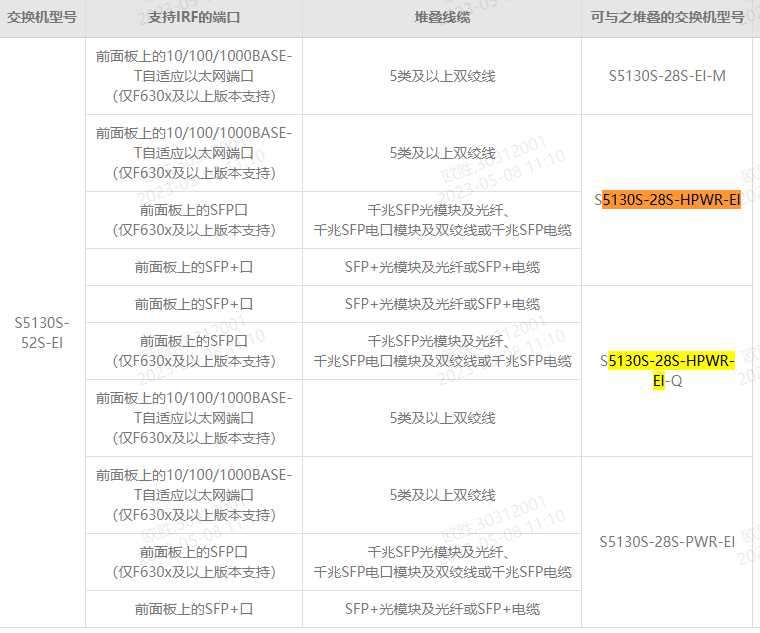
Task: Click 前面板上的SFP+口 cell in HPWR-EI-Q group
Action: (x=194, y=304)
